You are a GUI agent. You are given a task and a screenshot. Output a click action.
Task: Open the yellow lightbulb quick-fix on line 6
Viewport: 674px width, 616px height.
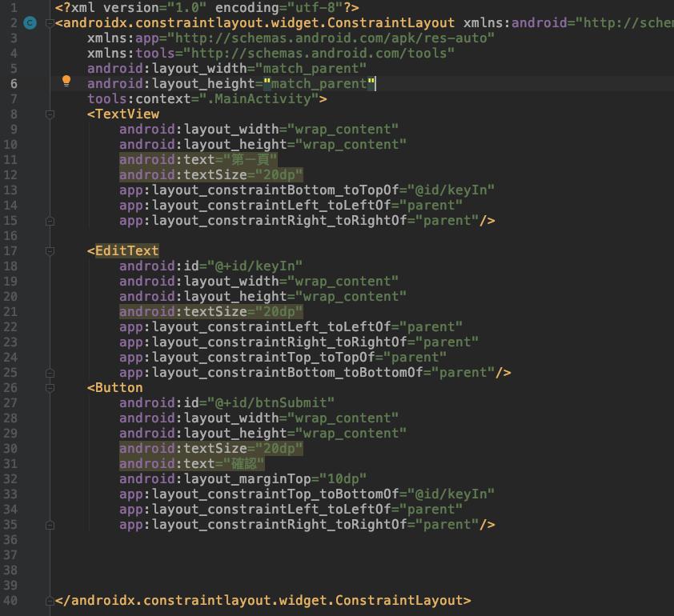click(66, 81)
